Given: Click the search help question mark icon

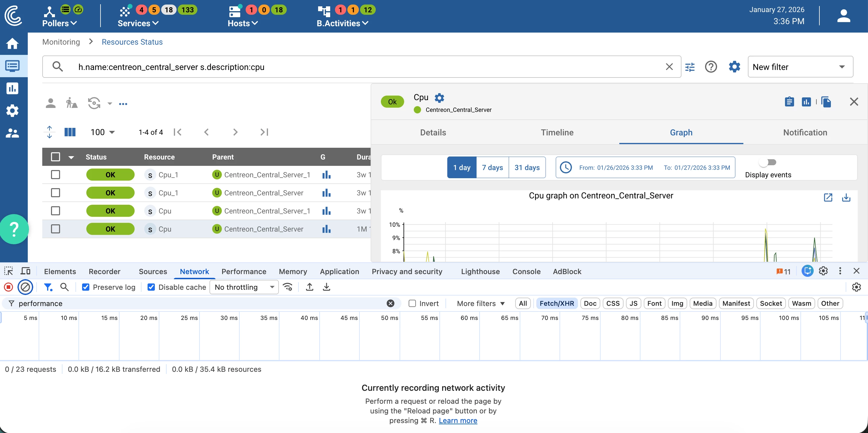Looking at the screenshot, I should coord(711,67).
